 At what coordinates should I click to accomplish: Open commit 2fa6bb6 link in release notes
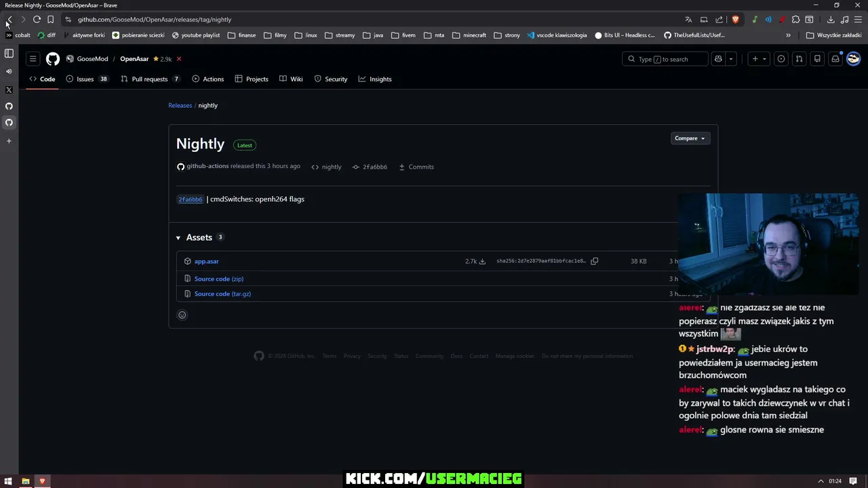point(190,200)
